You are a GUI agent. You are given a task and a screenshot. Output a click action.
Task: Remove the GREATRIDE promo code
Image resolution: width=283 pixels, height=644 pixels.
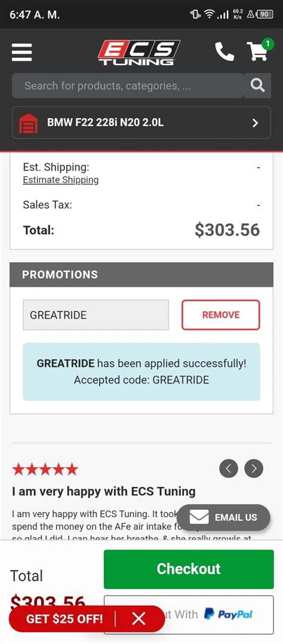coord(221,315)
